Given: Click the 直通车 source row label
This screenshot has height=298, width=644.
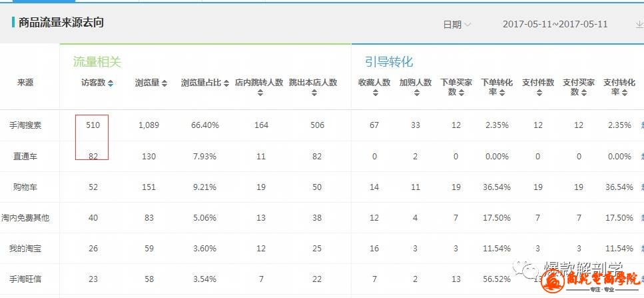Looking at the screenshot, I should pos(25,157).
